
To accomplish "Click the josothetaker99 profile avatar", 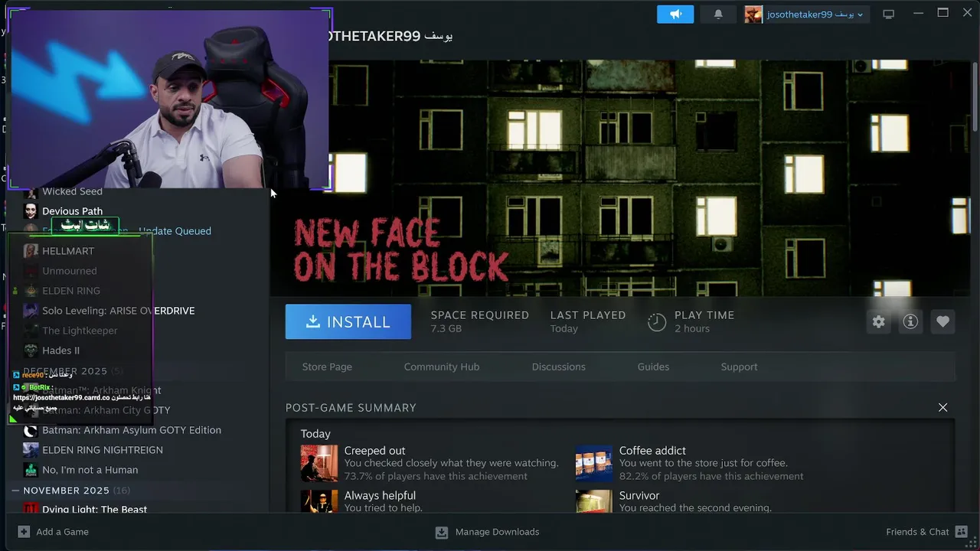I will point(753,15).
